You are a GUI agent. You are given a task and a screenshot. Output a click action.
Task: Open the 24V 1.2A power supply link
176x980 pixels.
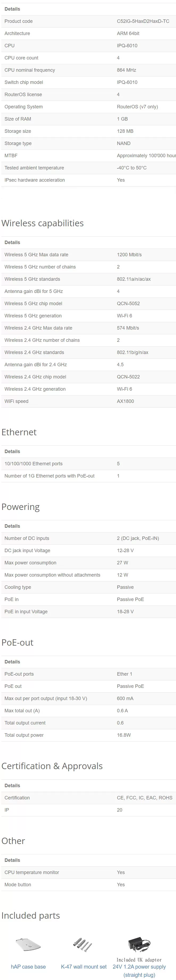139,970
